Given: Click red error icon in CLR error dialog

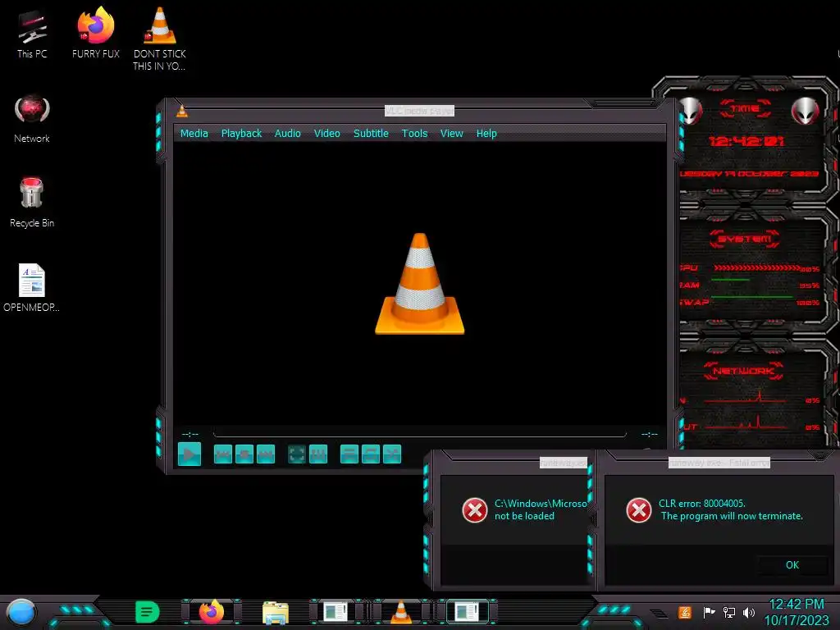Looking at the screenshot, I should pos(638,510).
